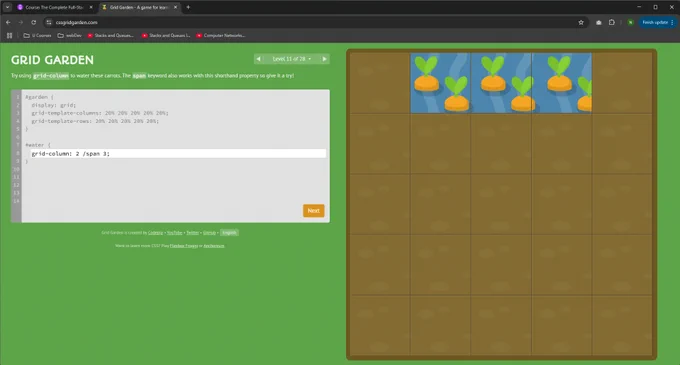Viewport: 680px width, 365px height.
Task: Click the grid-column keyword in instructions
Action: tap(51, 76)
